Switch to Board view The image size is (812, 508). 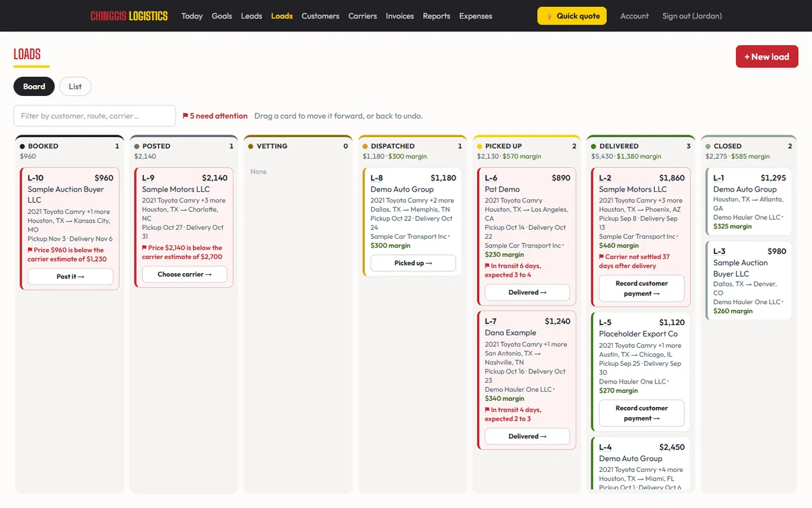[34, 86]
